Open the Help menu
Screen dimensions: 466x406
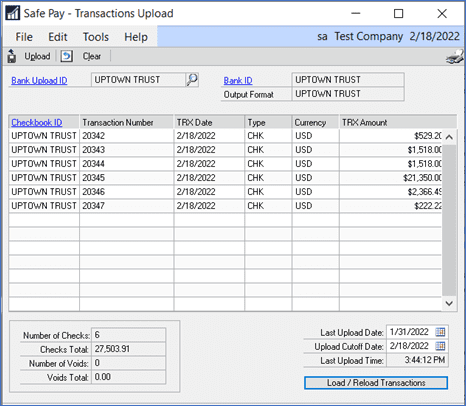[x=136, y=37]
